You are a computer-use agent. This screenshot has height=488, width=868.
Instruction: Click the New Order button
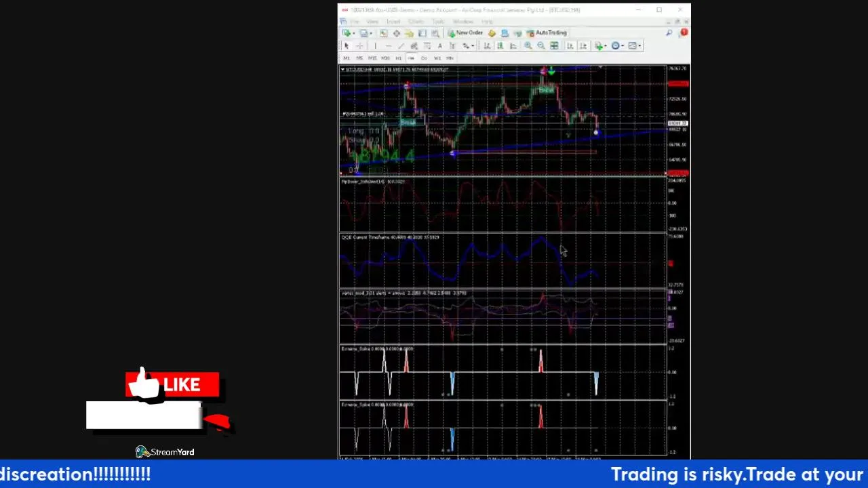point(466,33)
